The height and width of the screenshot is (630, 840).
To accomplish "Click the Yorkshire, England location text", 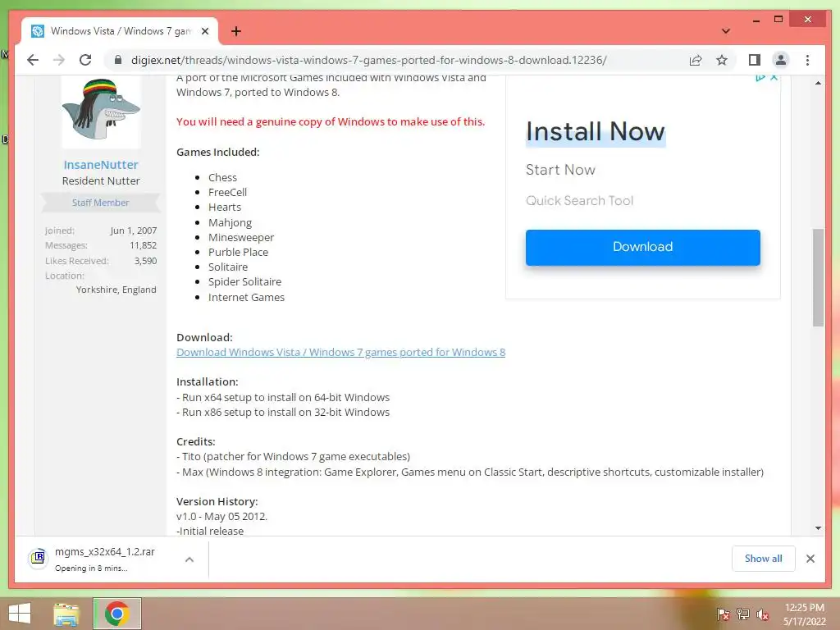I will tap(116, 290).
